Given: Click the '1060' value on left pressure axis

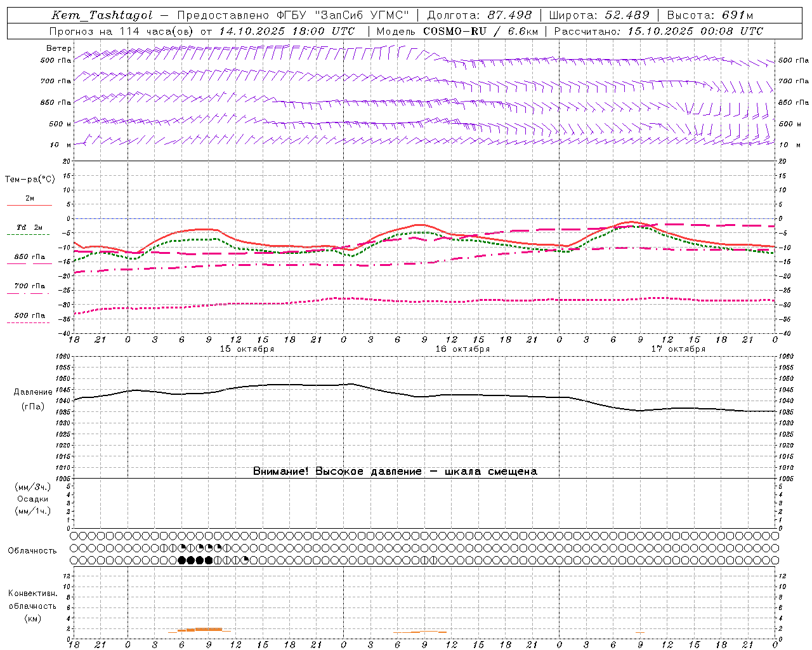Looking at the screenshot, I should pyautogui.click(x=63, y=356).
